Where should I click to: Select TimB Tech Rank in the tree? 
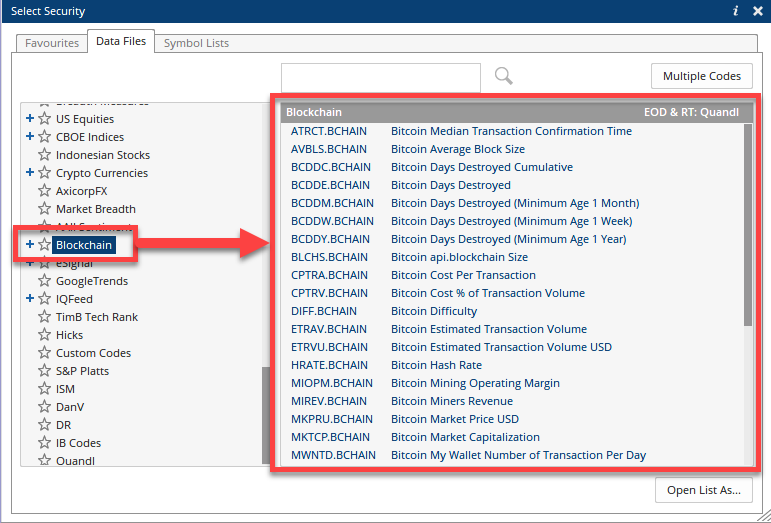coord(97,317)
